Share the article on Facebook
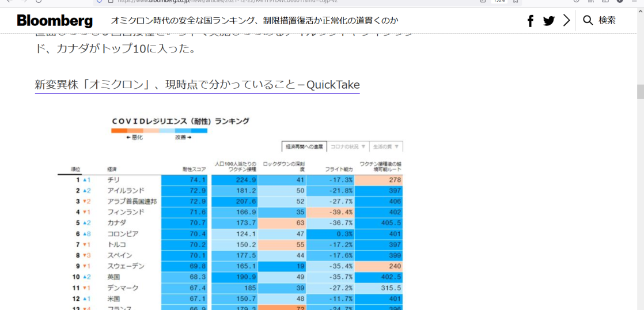The width and height of the screenshot is (644, 310). pyautogui.click(x=531, y=21)
